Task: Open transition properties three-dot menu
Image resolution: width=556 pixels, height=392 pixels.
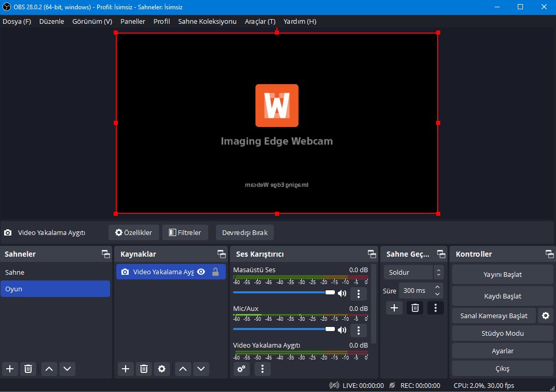Action: 436,308
